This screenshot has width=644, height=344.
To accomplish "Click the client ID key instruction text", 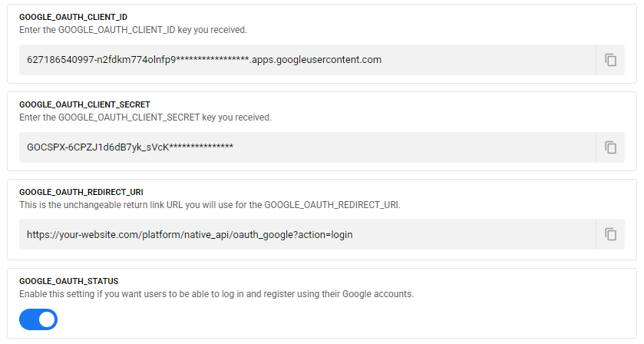I will point(133,30).
